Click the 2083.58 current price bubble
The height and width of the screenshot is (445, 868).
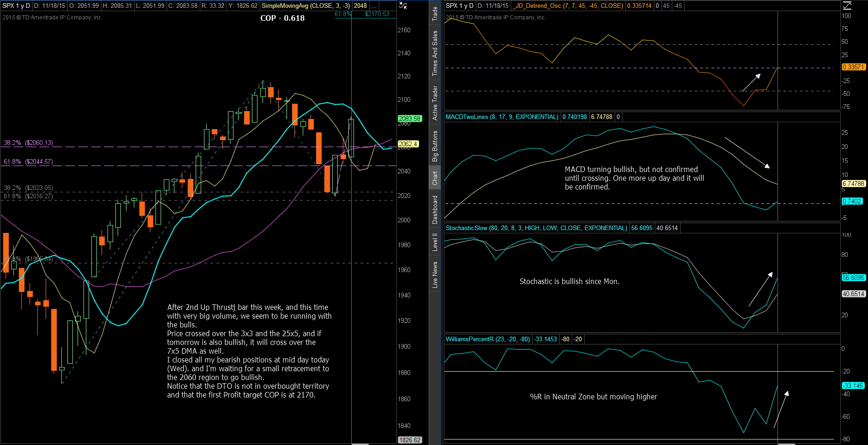point(409,119)
